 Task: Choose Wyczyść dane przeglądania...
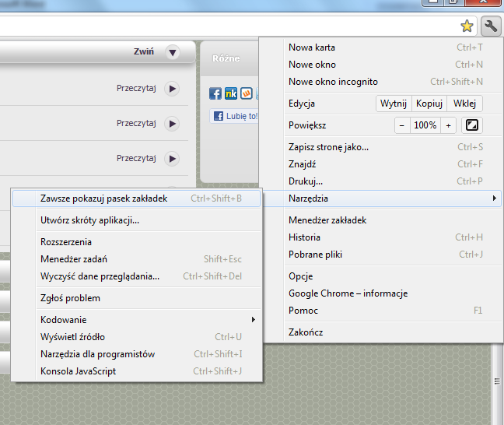tap(136, 276)
